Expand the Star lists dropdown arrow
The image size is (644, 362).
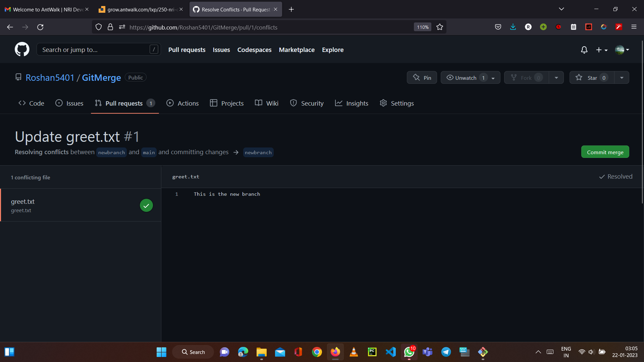(x=622, y=77)
